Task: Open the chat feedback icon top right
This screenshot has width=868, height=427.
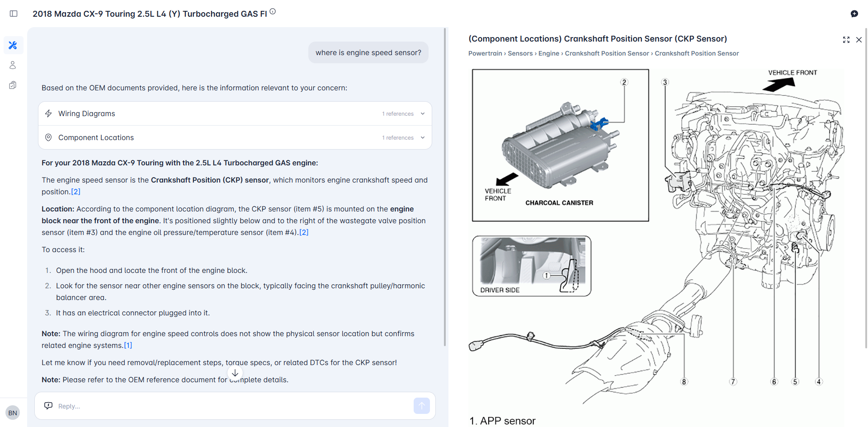Action: 854,14
